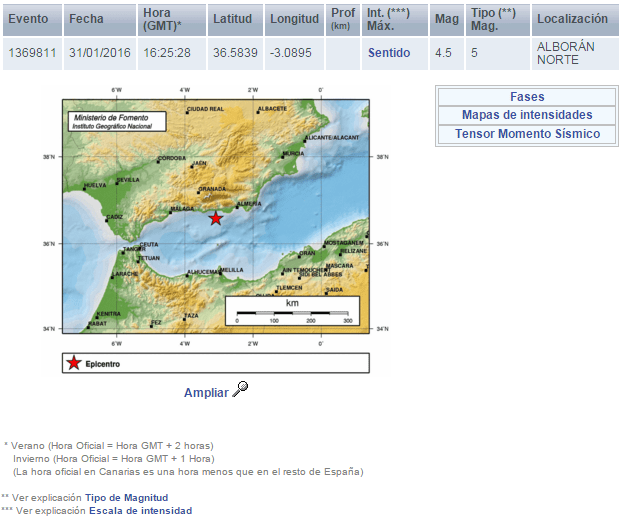The height and width of the screenshot is (521, 623).
Task: Click the red epicenter star on map
Action: [215, 218]
